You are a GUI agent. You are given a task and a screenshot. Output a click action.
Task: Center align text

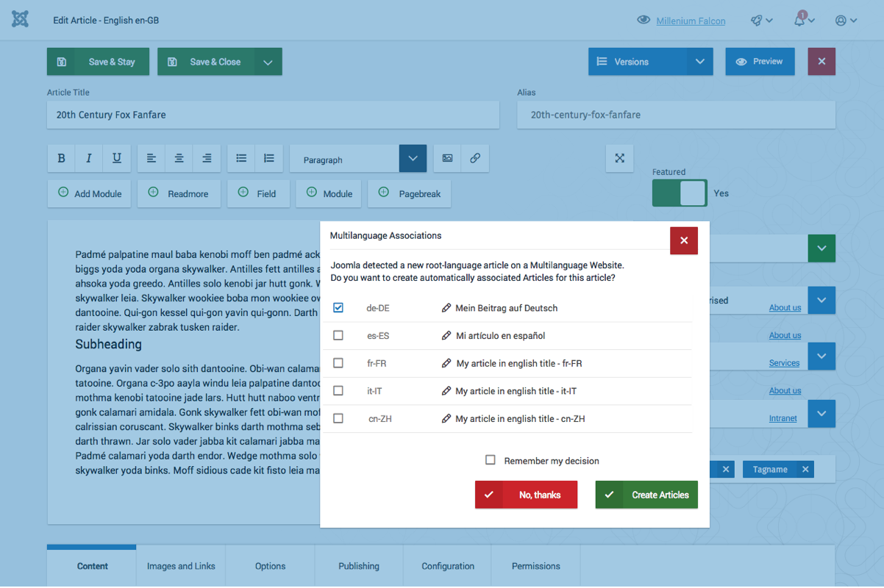tap(179, 158)
